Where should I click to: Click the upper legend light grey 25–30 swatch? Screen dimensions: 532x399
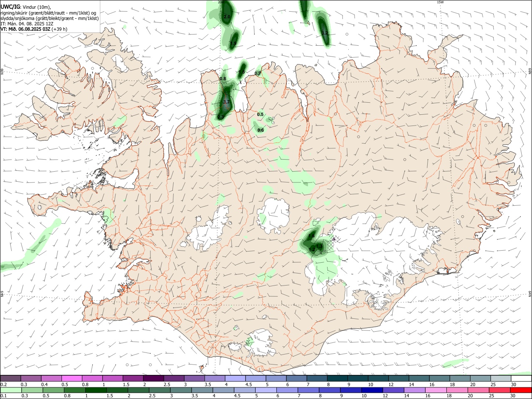(x=501, y=378)
